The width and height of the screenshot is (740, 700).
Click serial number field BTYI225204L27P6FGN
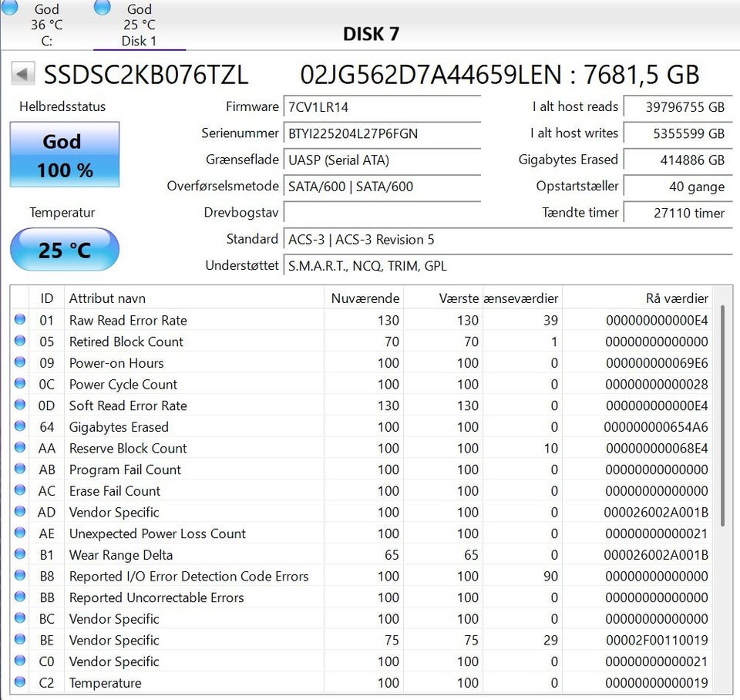(382, 133)
